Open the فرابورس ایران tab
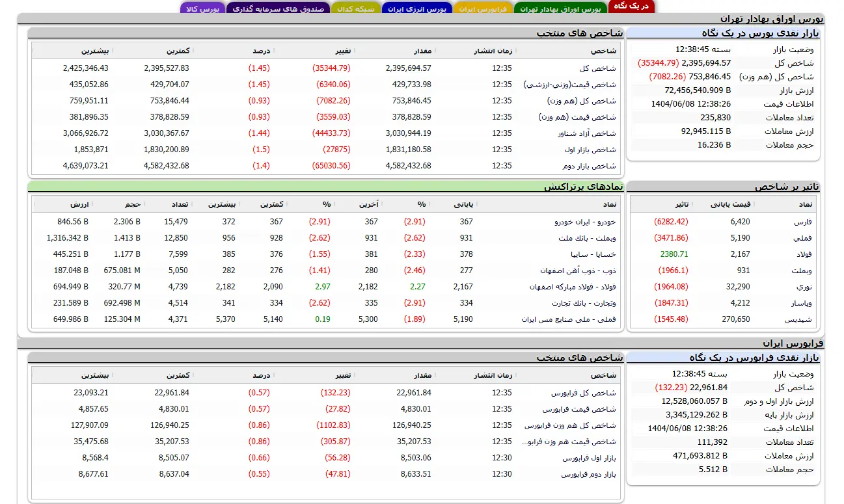Screen dimensions: 844x504 click(x=483, y=9)
